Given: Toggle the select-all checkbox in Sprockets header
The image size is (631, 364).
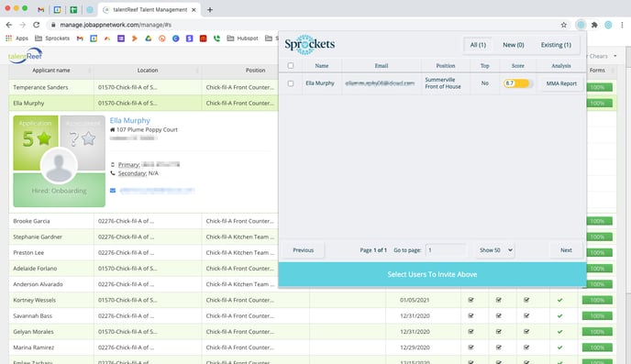Looking at the screenshot, I should (291, 66).
